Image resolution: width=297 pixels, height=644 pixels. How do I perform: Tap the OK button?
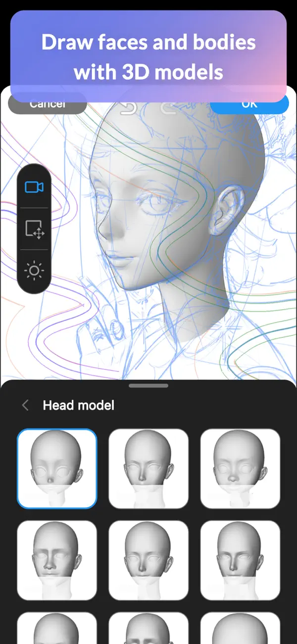[249, 103]
